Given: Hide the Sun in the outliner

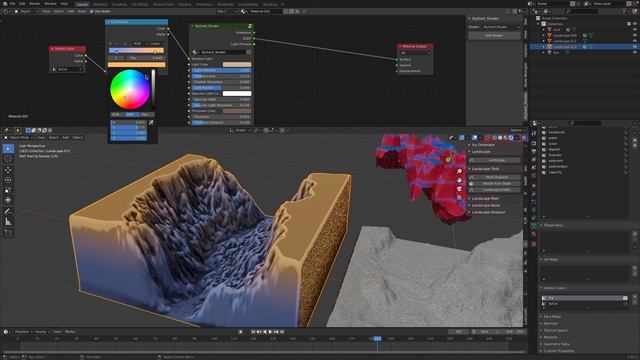Looking at the screenshot, I should click(634, 52).
